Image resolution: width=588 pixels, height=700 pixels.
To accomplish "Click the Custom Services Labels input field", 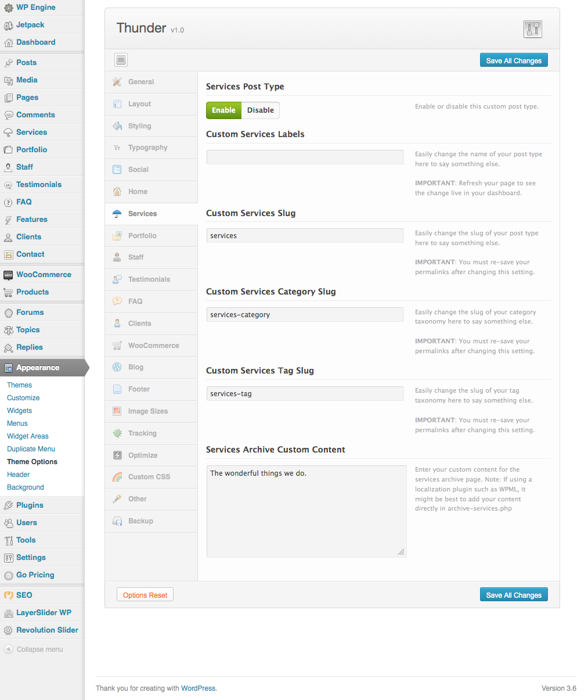I will click(305, 157).
